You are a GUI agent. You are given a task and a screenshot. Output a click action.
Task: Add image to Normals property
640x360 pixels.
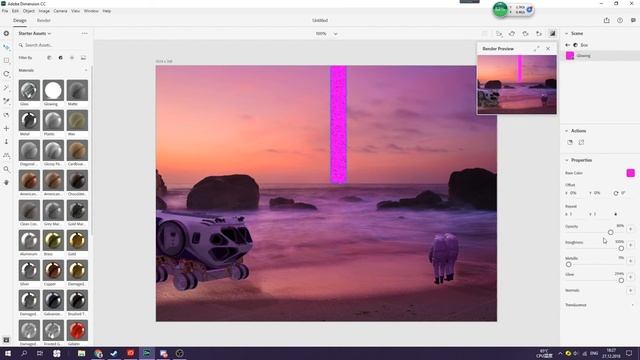(631, 290)
